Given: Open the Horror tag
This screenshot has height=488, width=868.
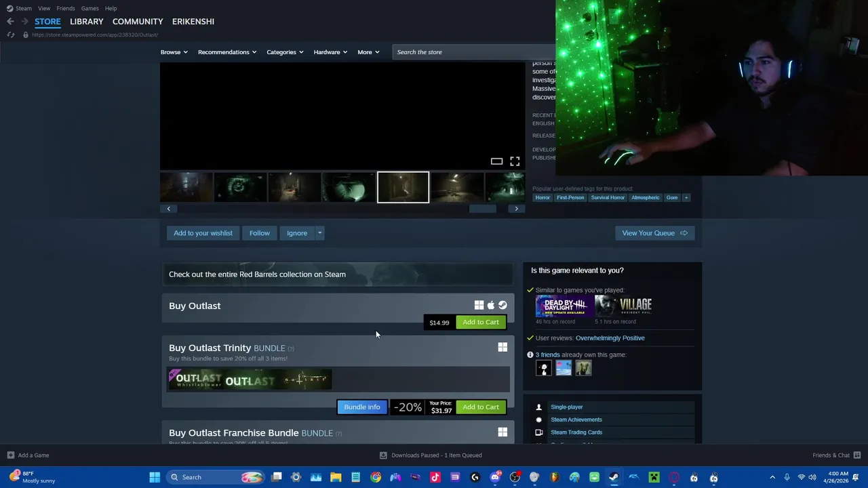Looking at the screenshot, I should (x=542, y=198).
